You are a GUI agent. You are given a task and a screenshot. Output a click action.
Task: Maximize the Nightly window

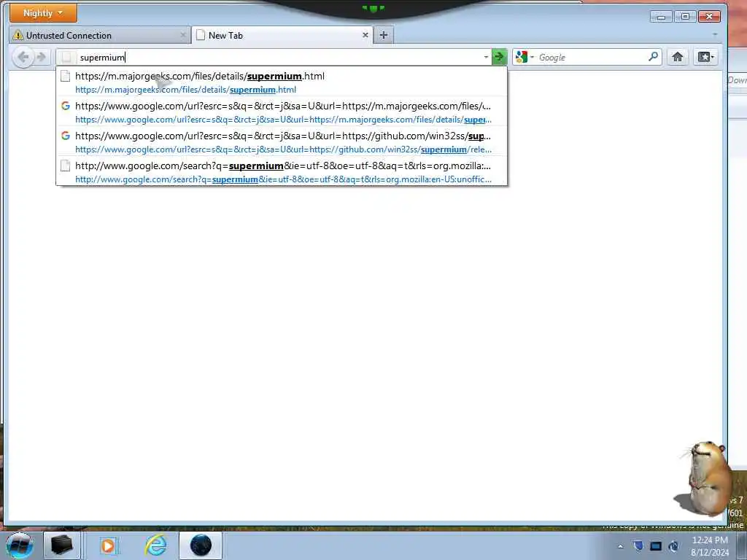pyautogui.click(x=685, y=17)
